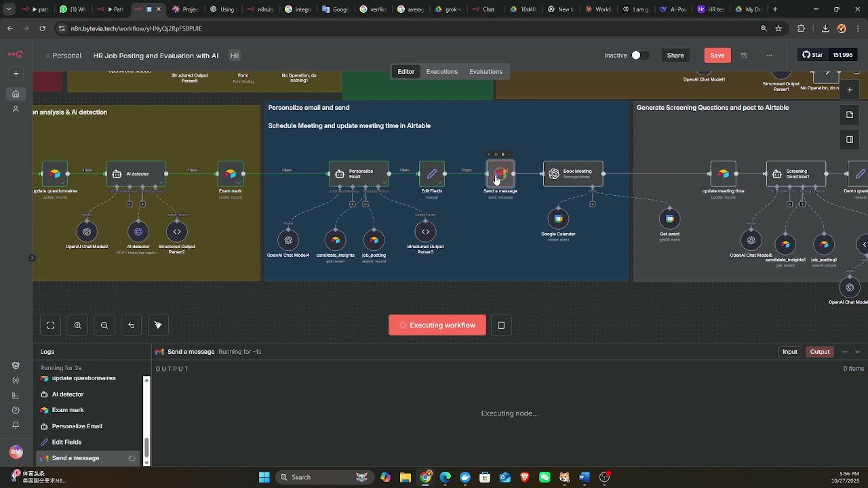Viewport: 868px width, 488px height.
Task: Click the HR tag next to workflow name
Action: [235, 56]
